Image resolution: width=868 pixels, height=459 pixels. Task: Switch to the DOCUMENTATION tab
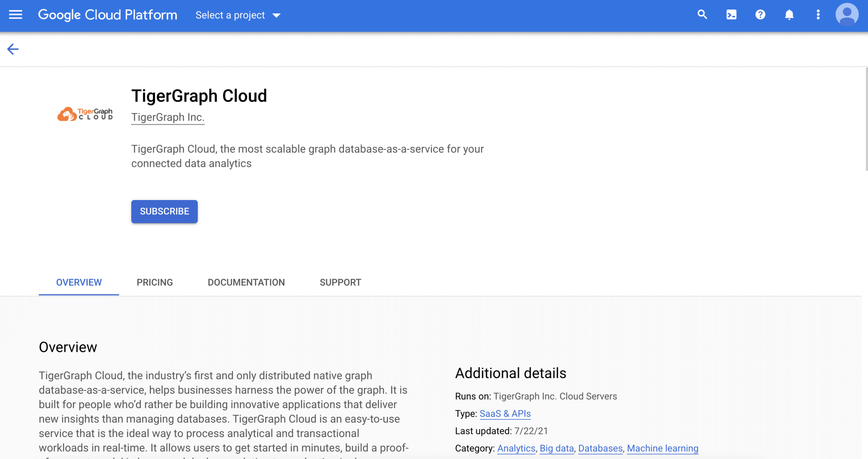pyautogui.click(x=246, y=282)
